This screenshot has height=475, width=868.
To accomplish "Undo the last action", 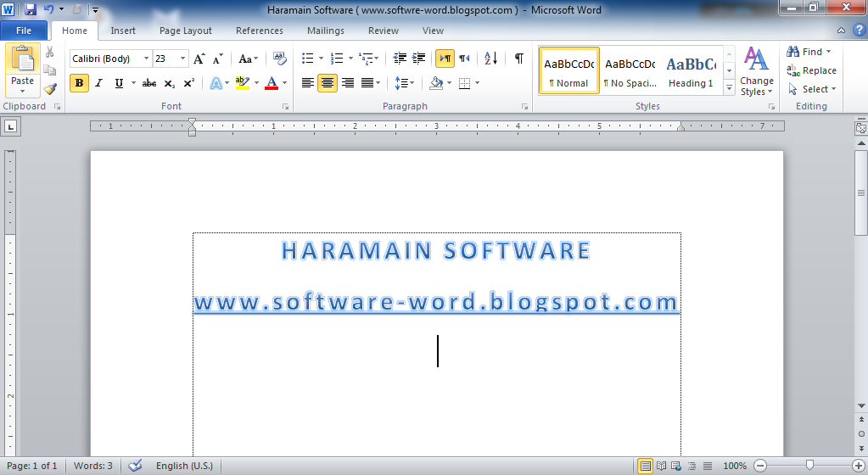I will 48,9.
